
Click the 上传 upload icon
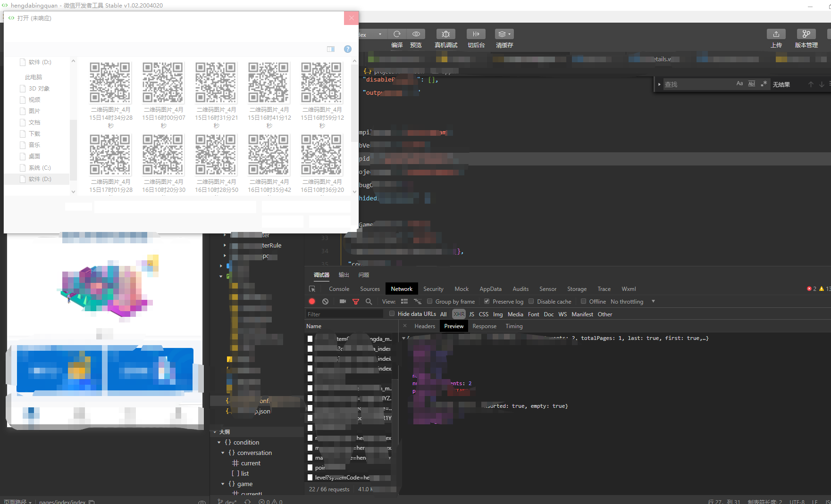pos(776,34)
